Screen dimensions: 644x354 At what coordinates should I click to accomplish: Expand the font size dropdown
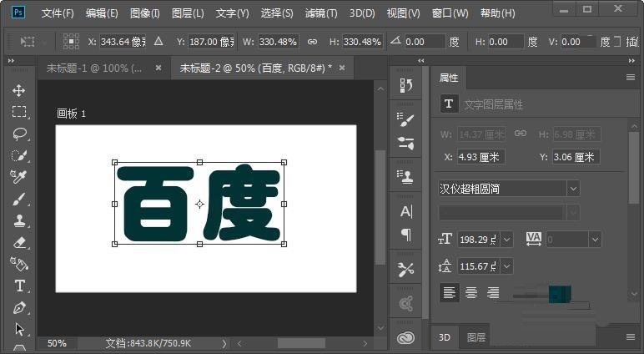click(x=506, y=239)
